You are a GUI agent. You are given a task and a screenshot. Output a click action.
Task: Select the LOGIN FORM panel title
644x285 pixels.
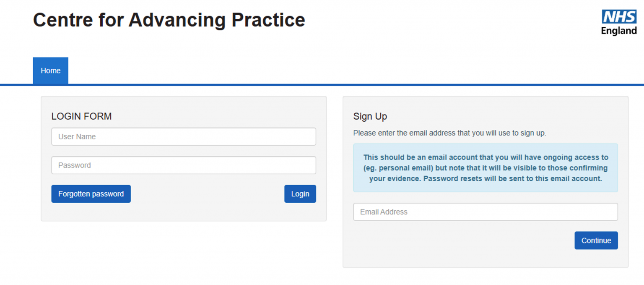81,116
